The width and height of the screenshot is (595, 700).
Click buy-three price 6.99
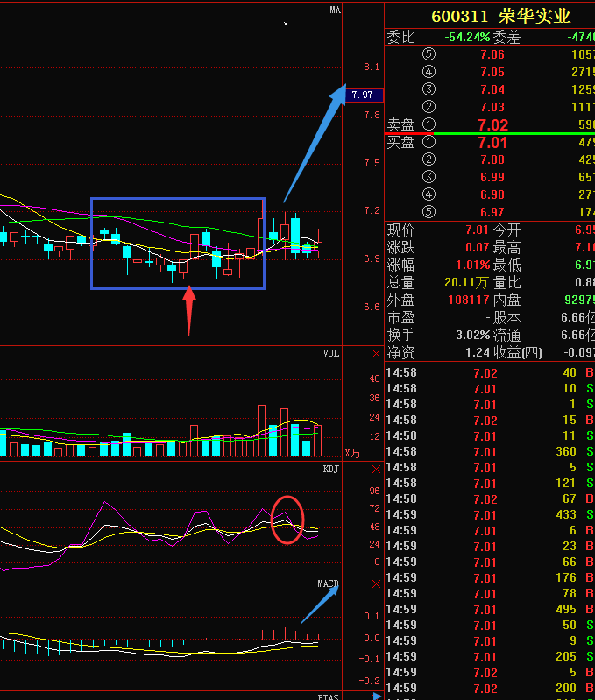click(x=492, y=177)
